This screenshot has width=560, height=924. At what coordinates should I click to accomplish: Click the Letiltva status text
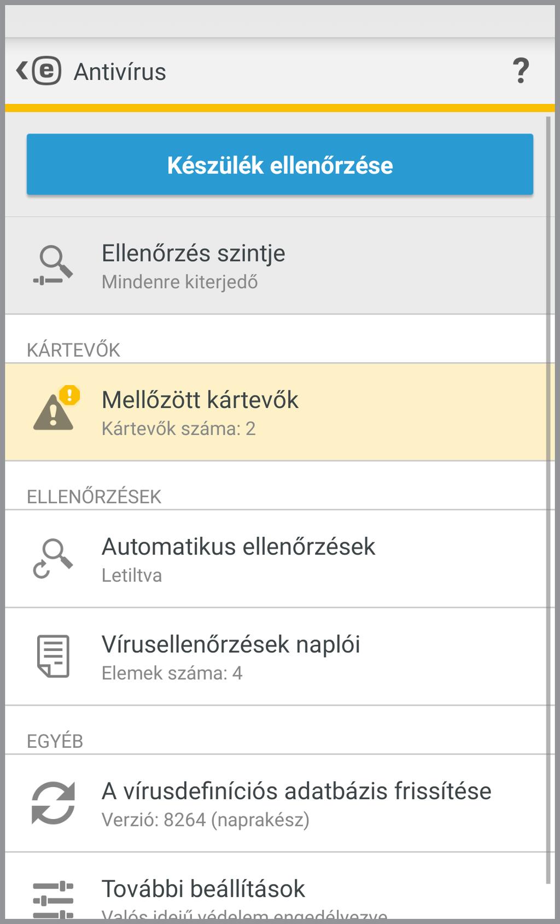point(132,576)
